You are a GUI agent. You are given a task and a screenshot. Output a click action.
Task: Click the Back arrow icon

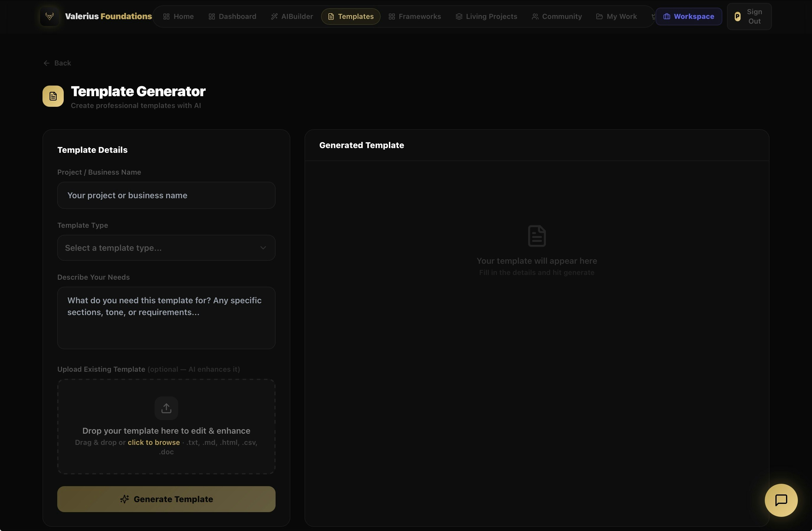click(46, 63)
